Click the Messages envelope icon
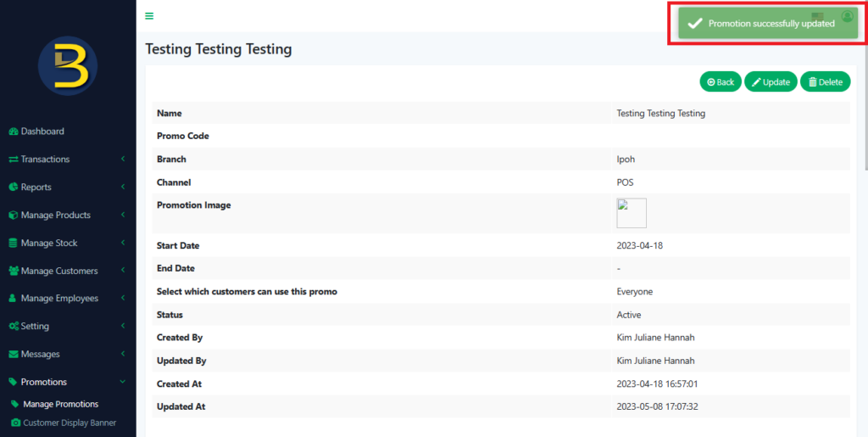 pyautogui.click(x=14, y=355)
